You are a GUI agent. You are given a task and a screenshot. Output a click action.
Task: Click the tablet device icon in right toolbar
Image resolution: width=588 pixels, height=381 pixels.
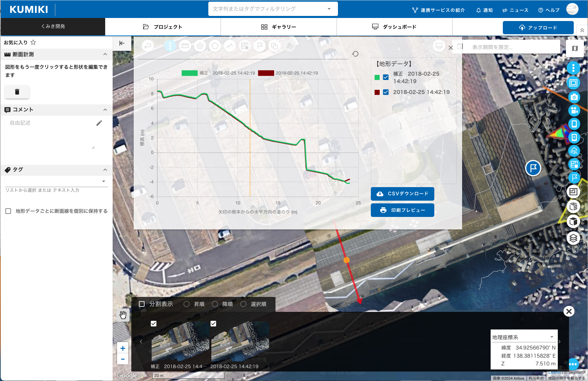[x=574, y=124]
